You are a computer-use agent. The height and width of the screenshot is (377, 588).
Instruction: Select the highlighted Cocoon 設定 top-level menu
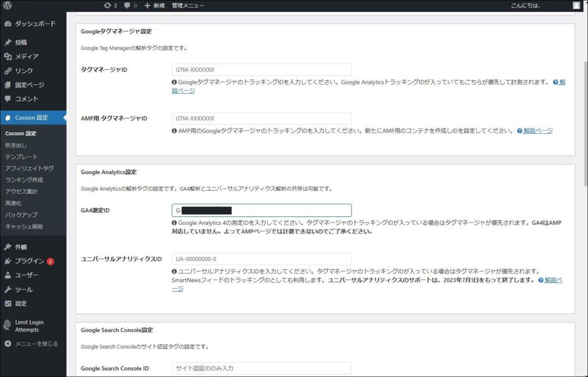tap(33, 118)
